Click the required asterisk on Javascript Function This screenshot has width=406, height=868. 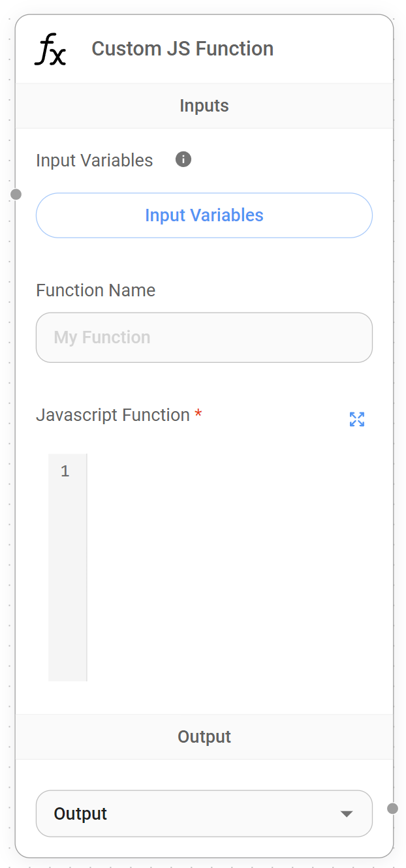[198, 412]
